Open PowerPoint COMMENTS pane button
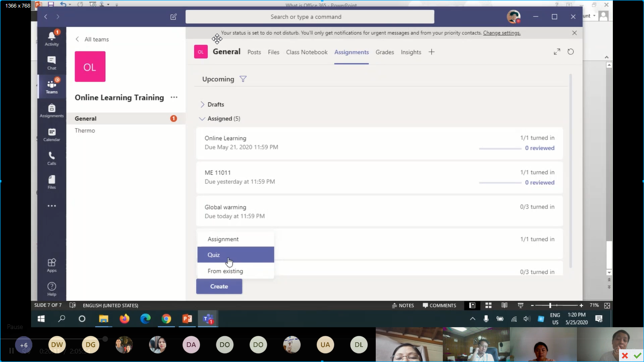 click(439, 305)
